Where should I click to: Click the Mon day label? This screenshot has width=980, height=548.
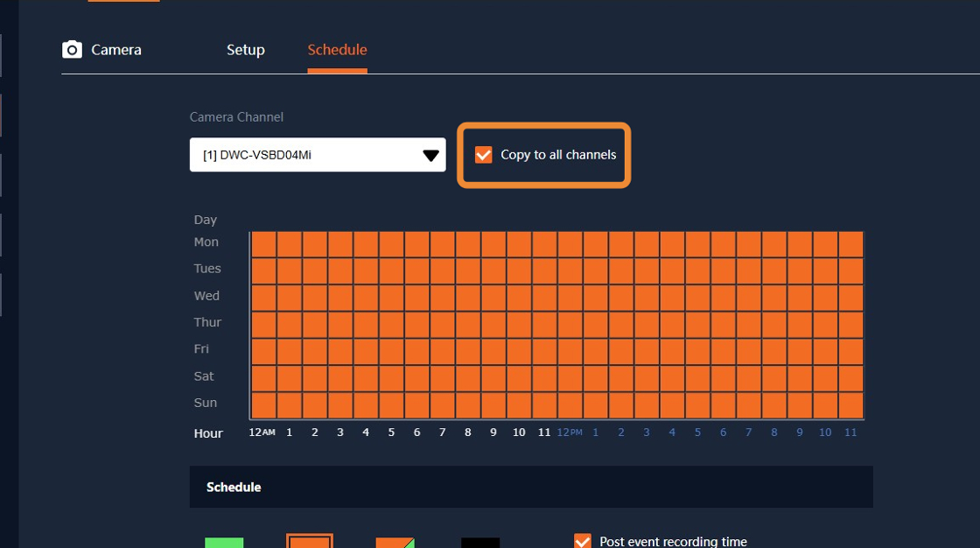[x=206, y=242]
